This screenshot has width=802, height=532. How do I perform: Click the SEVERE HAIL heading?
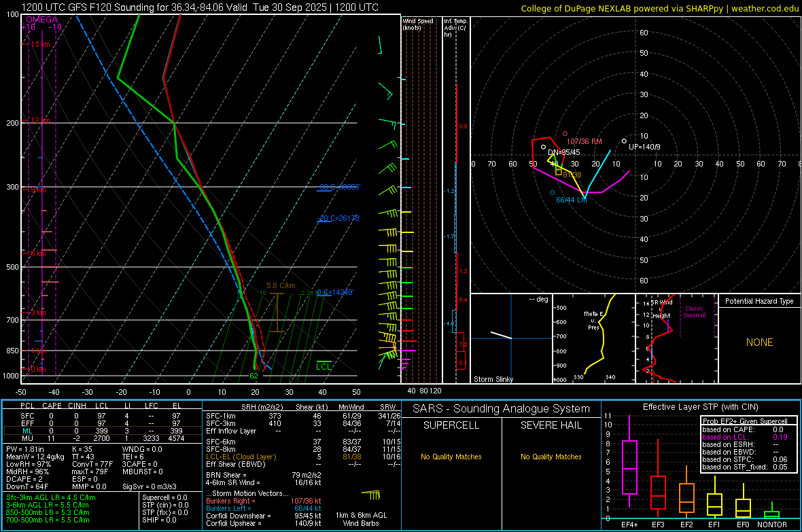pyautogui.click(x=551, y=425)
